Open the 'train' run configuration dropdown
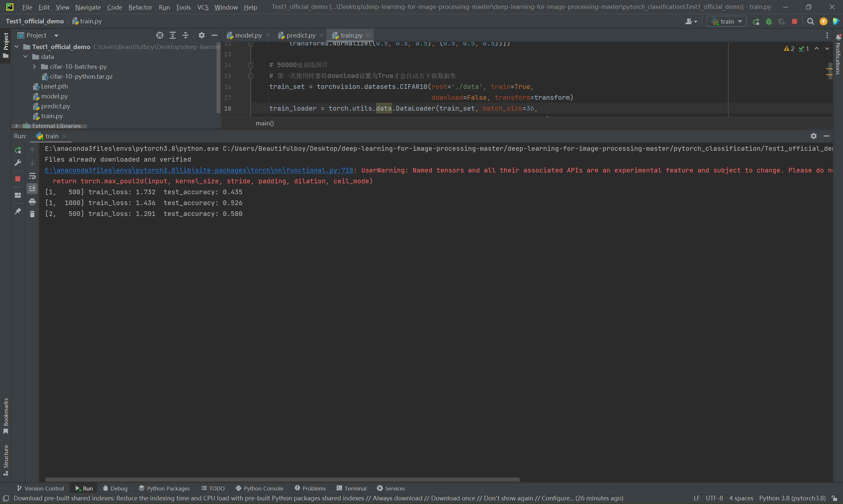This screenshot has height=504, width=843. 726,21
